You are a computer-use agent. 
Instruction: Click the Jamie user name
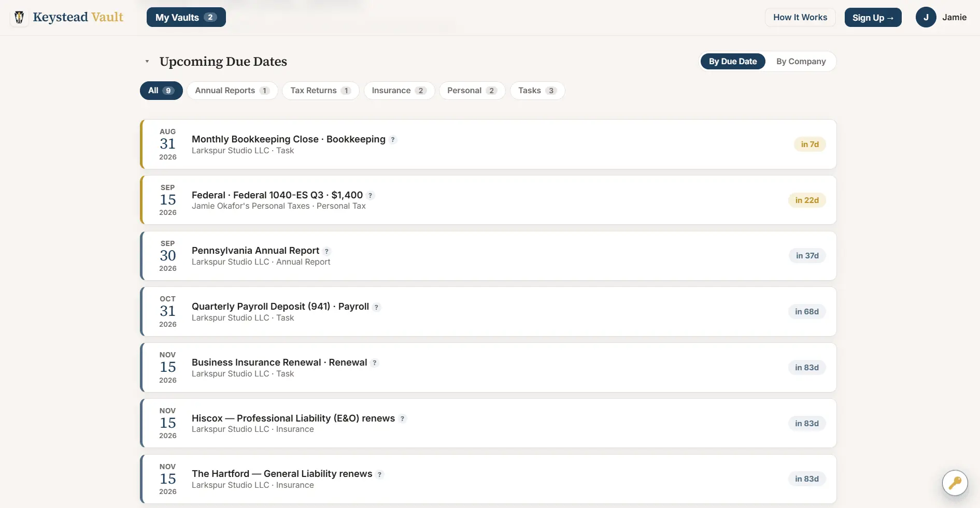tap(954, 17)
